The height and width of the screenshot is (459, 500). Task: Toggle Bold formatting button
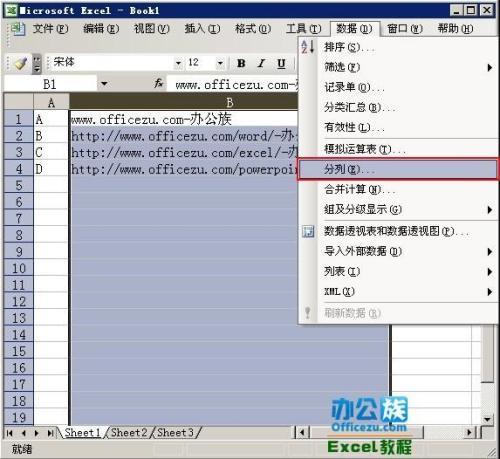pos(241,63)
